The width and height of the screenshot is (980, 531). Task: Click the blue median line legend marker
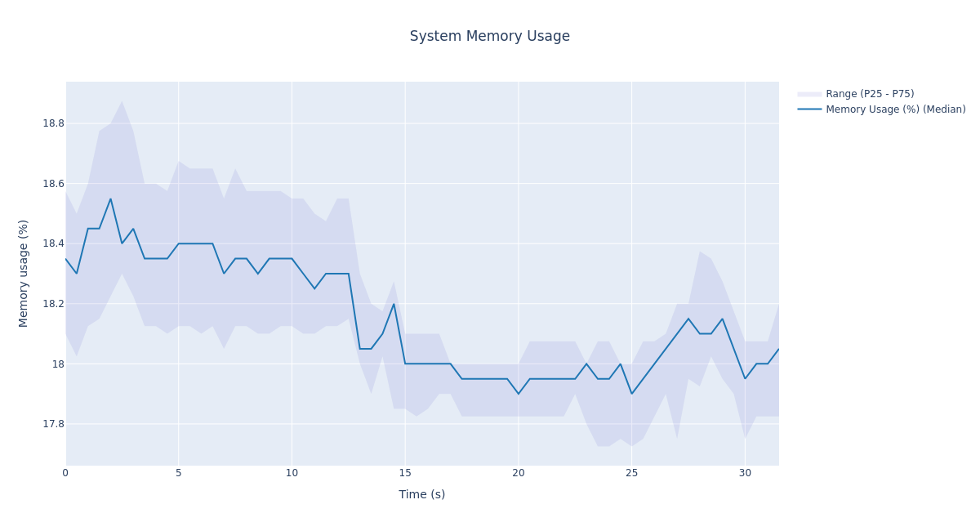point(809,109)
